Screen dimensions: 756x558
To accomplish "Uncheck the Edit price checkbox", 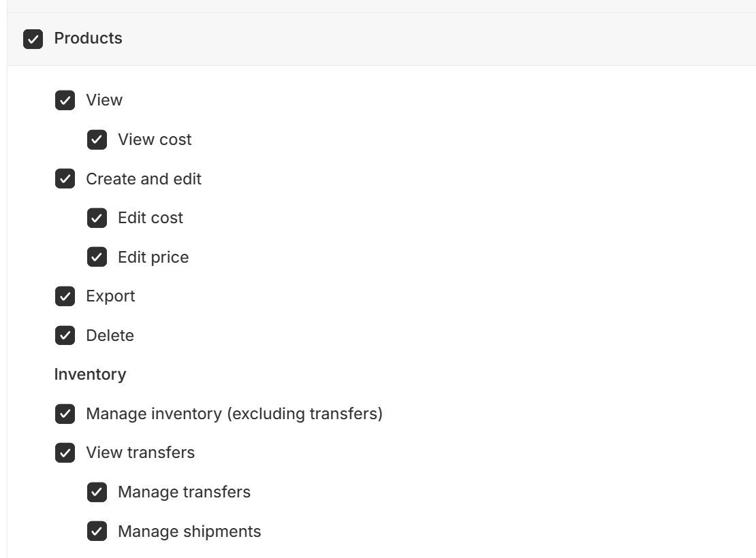I will coord(97,257).
